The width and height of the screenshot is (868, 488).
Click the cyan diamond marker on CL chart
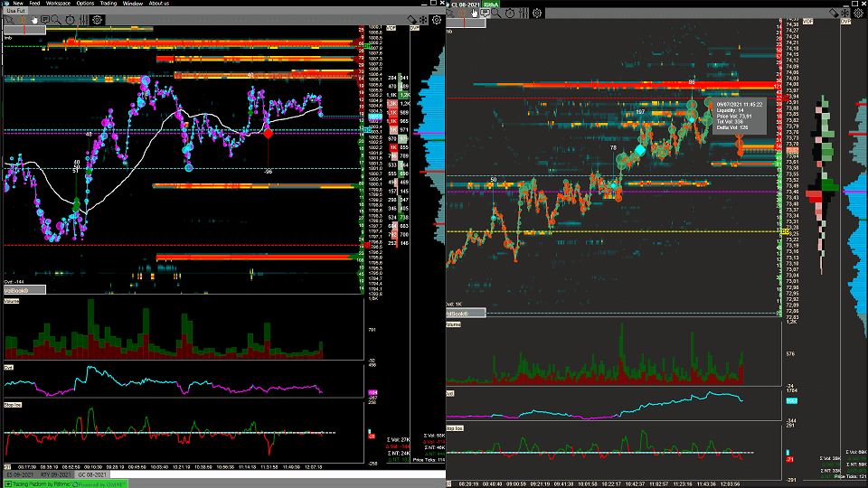(640, 149)
